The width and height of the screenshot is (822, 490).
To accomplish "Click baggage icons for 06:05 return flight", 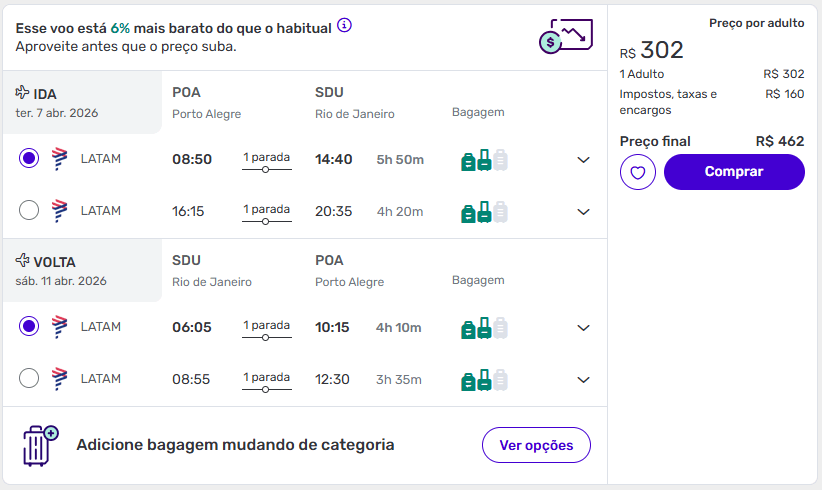I will [x=484, y=328].
